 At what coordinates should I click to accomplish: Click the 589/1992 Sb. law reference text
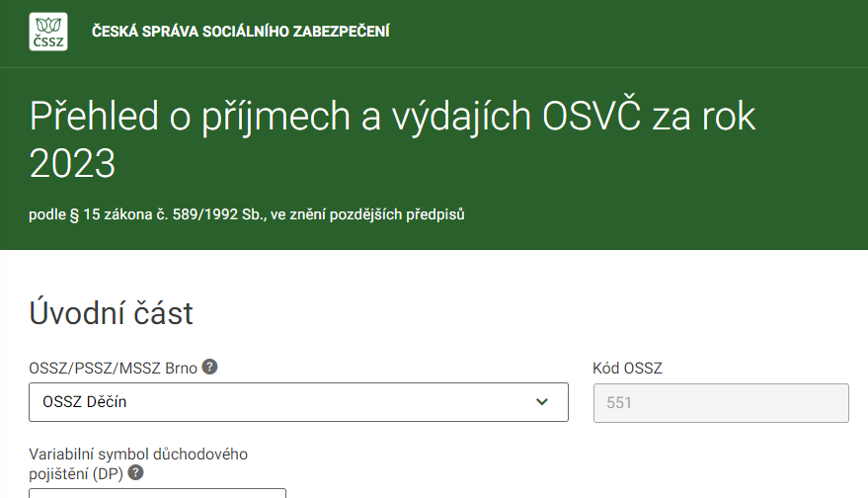[219, 214]
